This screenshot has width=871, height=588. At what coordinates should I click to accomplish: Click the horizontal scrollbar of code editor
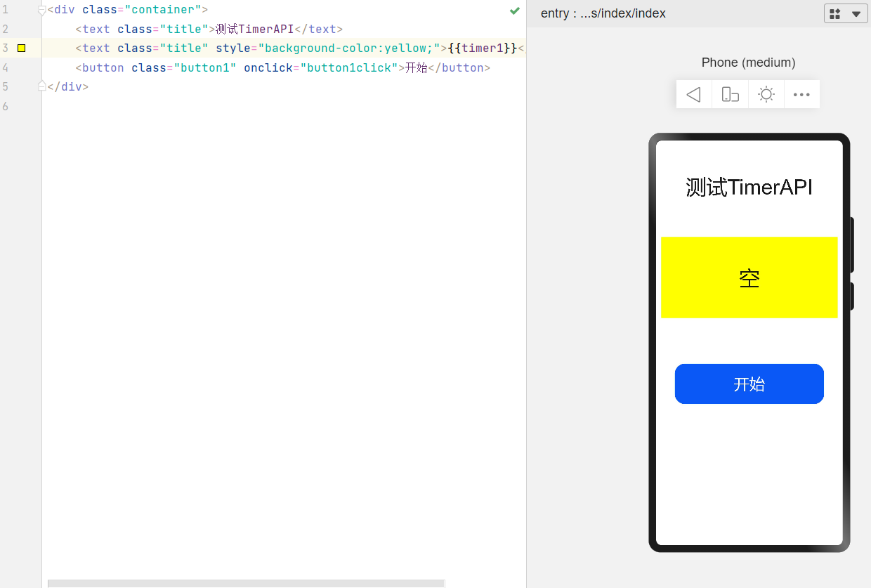[x=246, y=583]
